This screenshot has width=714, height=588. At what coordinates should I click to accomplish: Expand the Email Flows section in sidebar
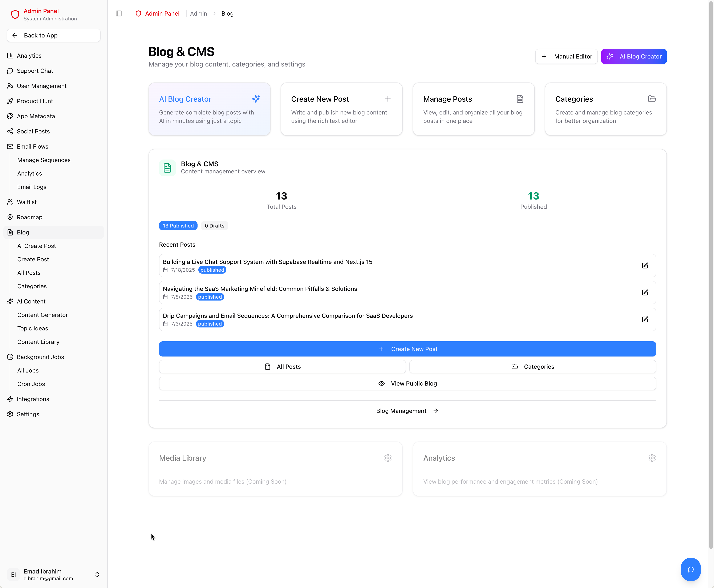pos(32,146)
